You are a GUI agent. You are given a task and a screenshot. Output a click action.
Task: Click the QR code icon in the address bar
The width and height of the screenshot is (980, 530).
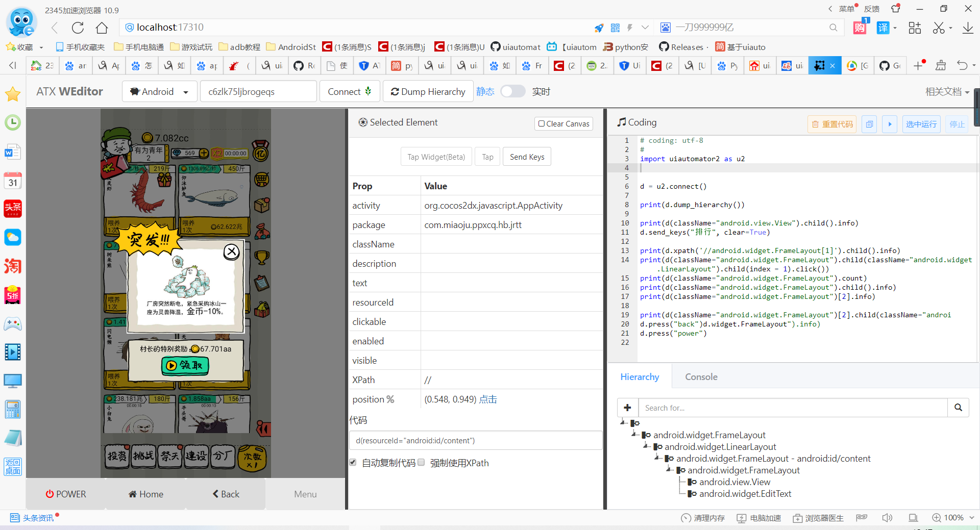point(615,28)
